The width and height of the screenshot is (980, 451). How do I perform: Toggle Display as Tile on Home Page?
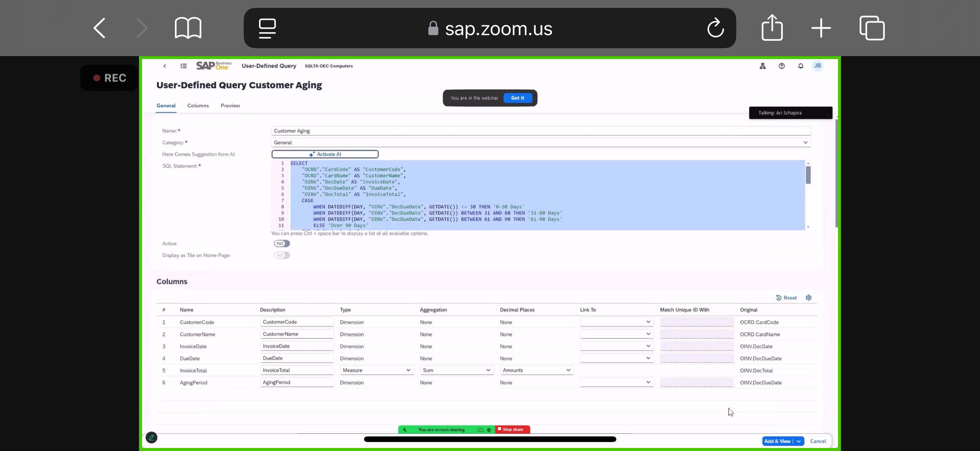281,255
